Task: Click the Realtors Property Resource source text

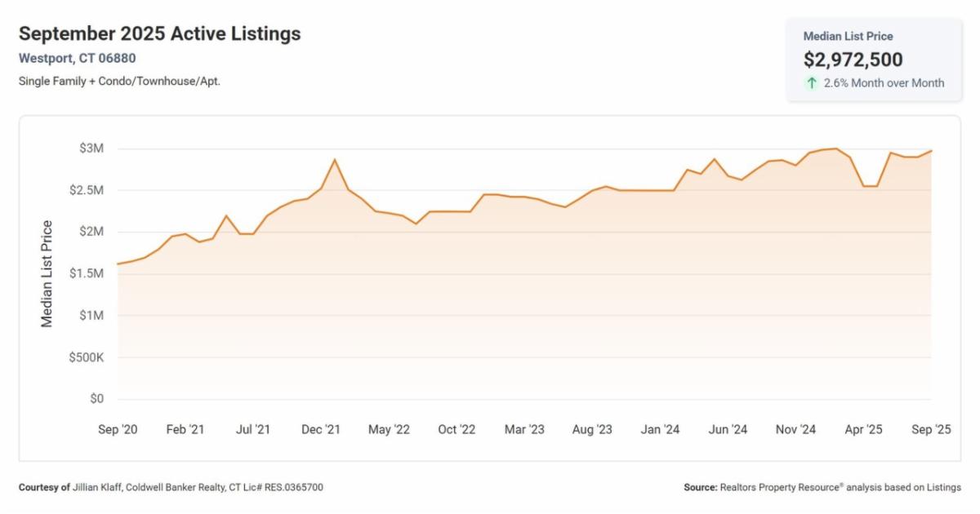Action: [822, 487]
